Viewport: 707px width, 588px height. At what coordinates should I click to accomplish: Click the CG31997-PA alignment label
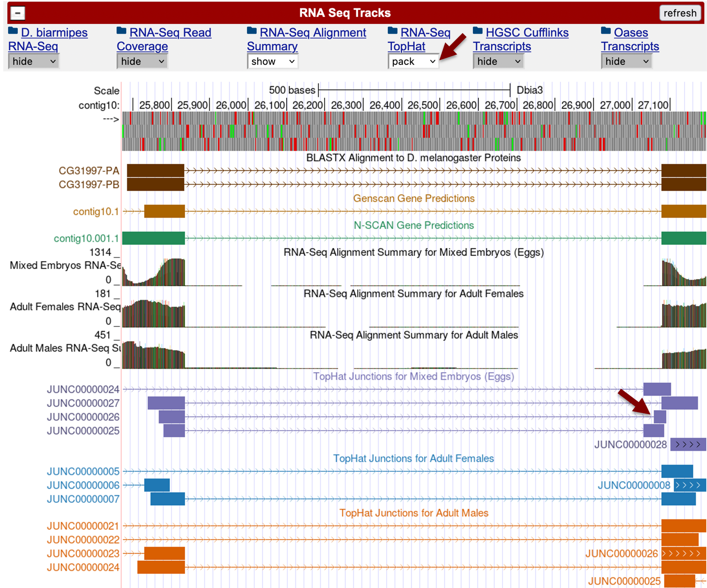click(x=89, y=171)
